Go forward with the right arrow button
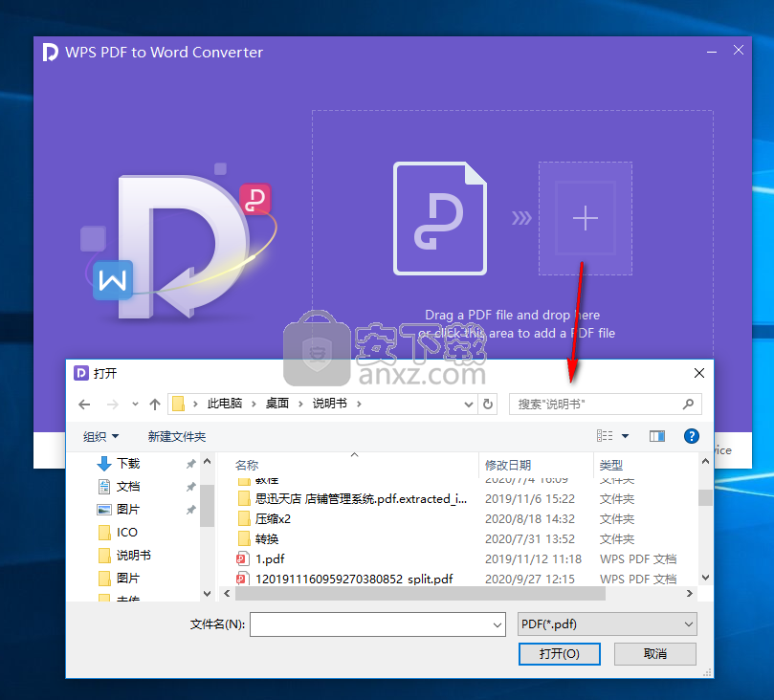774x700 pixels. pos(113,405)
